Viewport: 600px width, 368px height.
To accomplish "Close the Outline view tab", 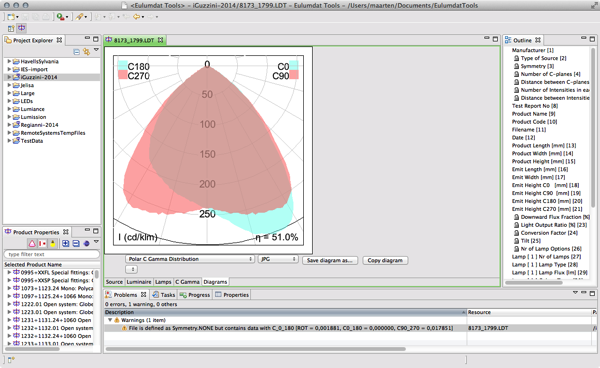I will 538,40.
